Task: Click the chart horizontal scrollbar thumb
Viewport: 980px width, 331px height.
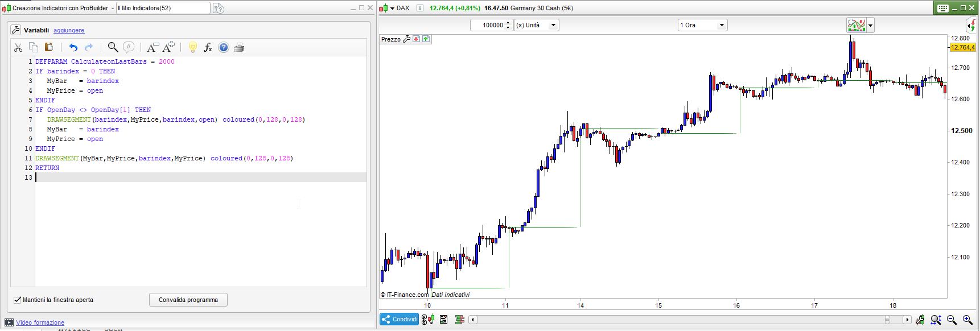Action: [887, 320]
